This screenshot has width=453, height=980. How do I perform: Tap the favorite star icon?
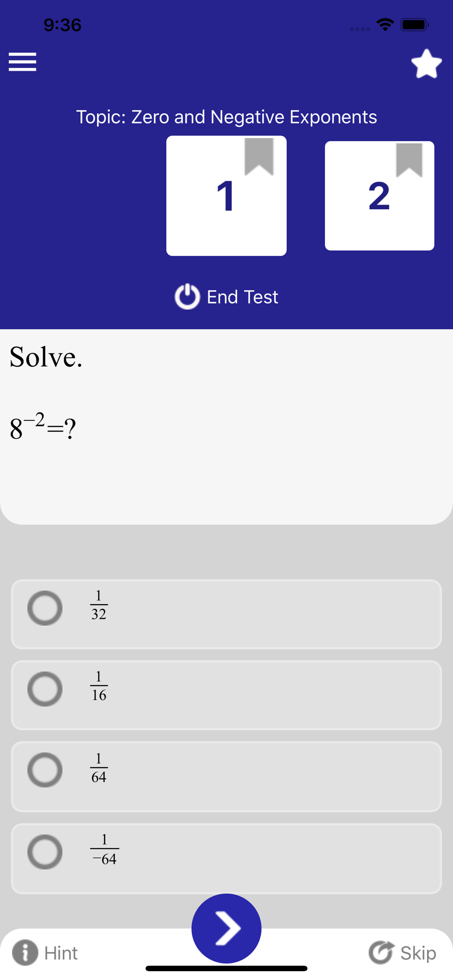[426, 64]
